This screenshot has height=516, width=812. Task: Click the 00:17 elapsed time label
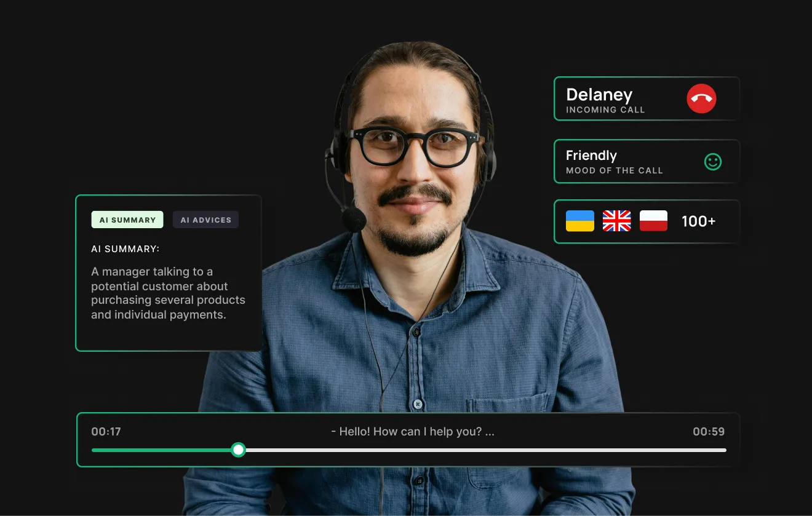(106, 432)
